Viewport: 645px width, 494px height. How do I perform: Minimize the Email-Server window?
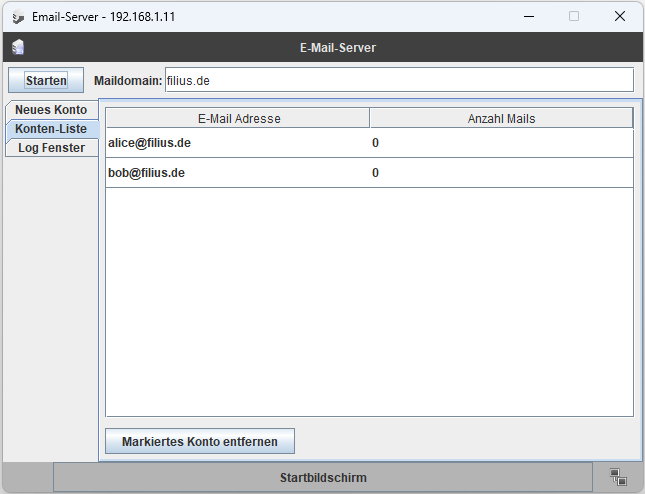pos(527,17)
